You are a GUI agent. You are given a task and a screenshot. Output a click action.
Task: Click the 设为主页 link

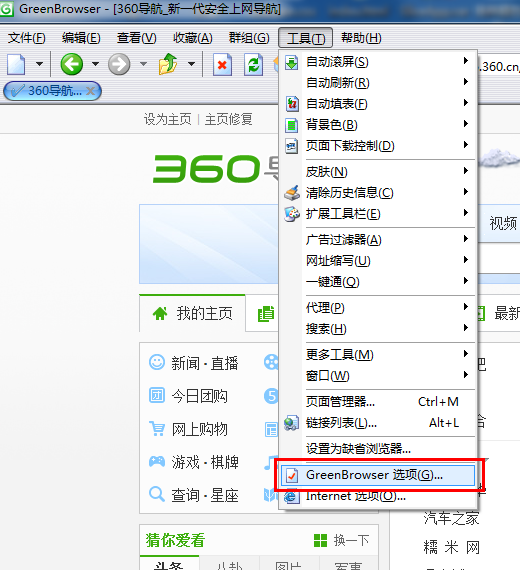click(x=168, y=119)
